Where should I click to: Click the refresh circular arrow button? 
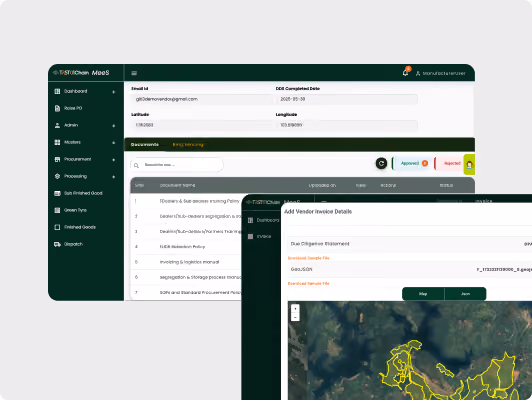pyautogui.click(x=381, y=164)
